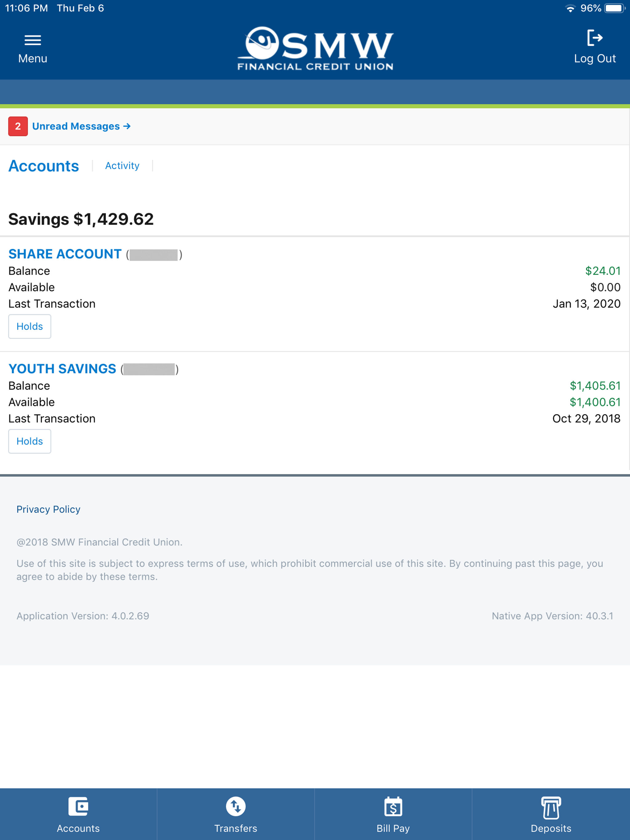
Task: Tap the $1,400.61 available amount
Action: pyautogui.click(x=595, y=402)
